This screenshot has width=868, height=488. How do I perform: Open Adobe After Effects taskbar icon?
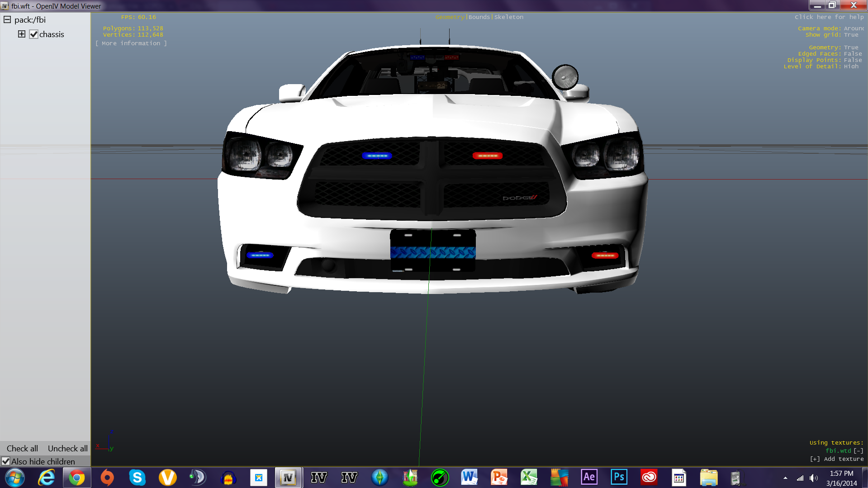point(589,477)
